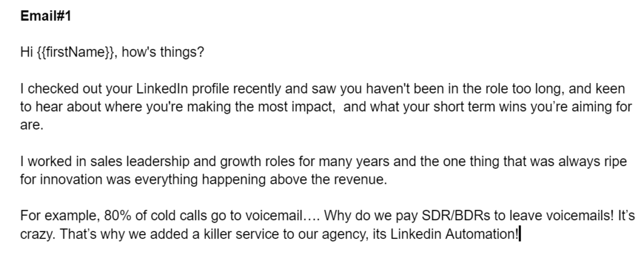The width and height of the screenshot is (644, 261).
Task: Click the 'Email#1' bold heading
Action: 45,16
